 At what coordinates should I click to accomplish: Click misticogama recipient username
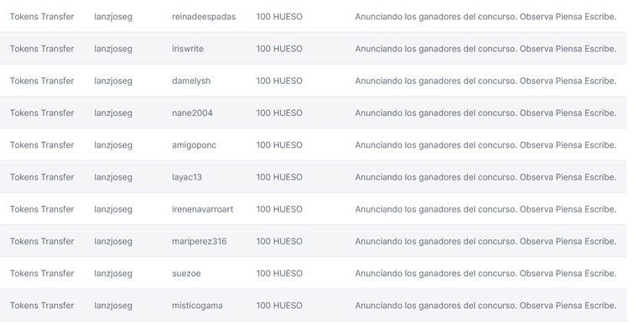(x=197, y=306)
